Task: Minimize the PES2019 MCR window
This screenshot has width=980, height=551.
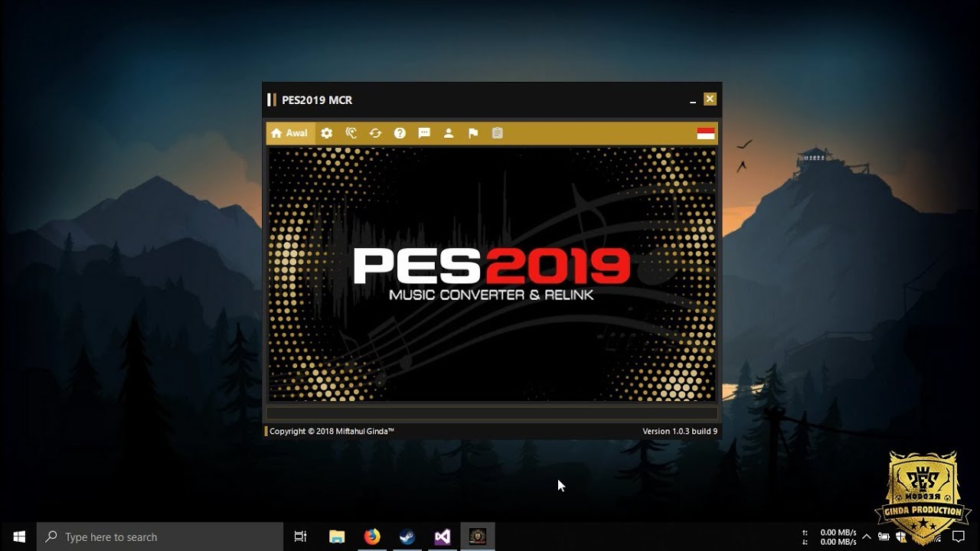Action: click(693, 100)
